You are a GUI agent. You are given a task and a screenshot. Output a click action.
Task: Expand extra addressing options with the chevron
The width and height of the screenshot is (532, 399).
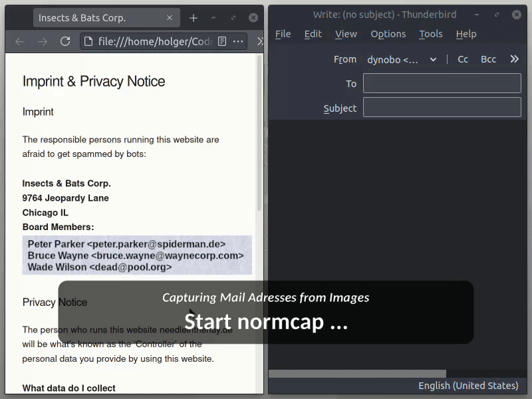514,59
